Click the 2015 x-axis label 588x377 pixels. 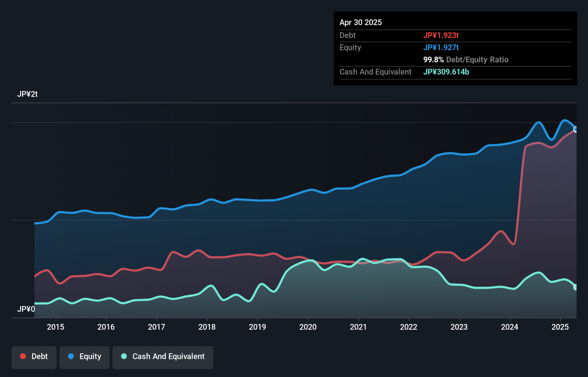(x=56, y=327)
